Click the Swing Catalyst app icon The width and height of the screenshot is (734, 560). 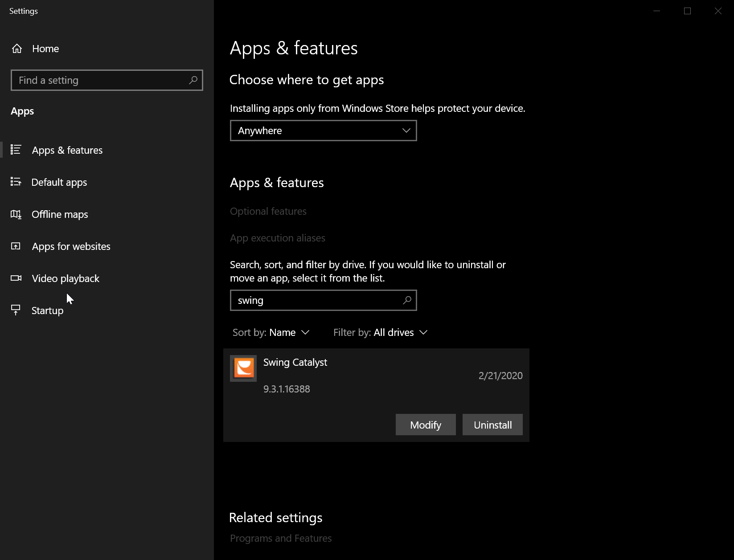click(243, 368)
